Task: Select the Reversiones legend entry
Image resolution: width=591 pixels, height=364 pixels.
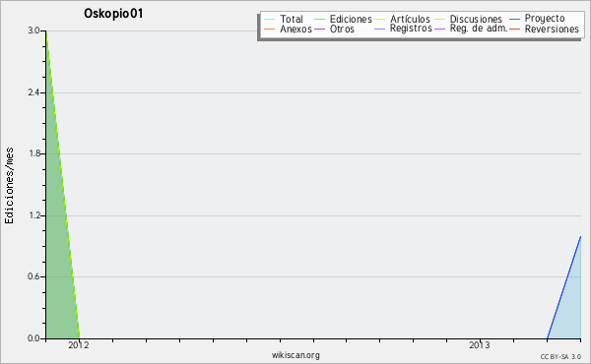Action: pos(544,29)
